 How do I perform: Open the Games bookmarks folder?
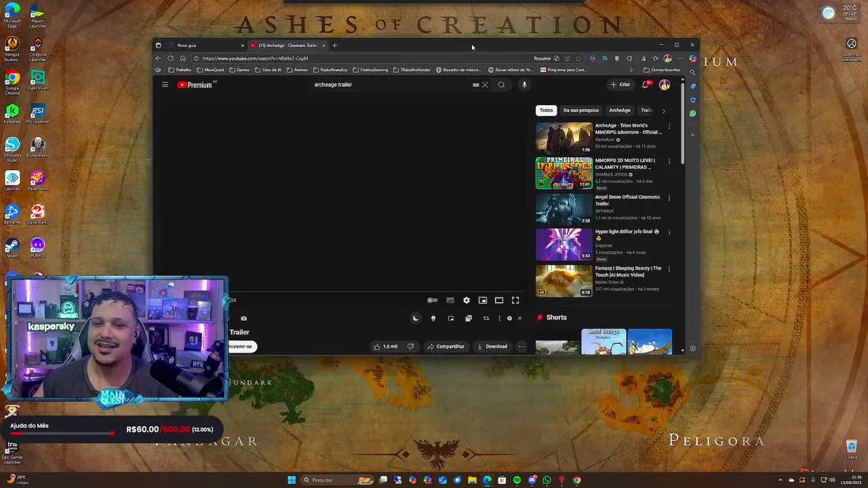pyautogui.click(x=240, y=70)
